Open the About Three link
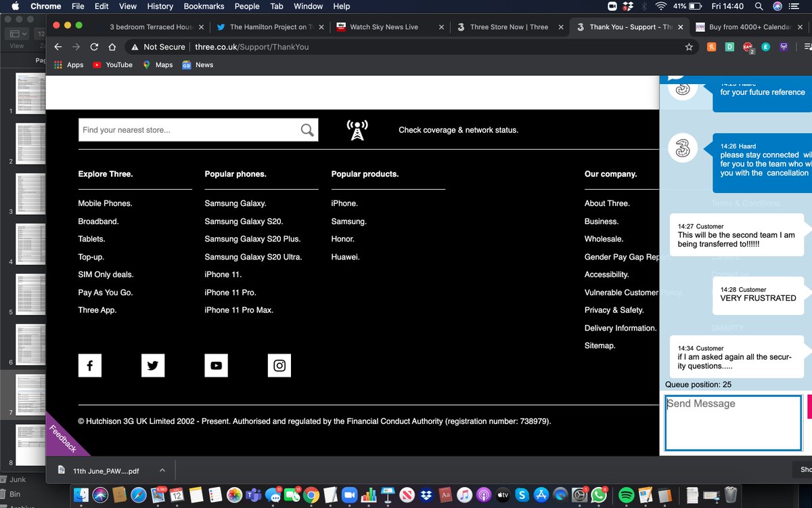Screen dimensions: 812x508 tap(607, 203)
